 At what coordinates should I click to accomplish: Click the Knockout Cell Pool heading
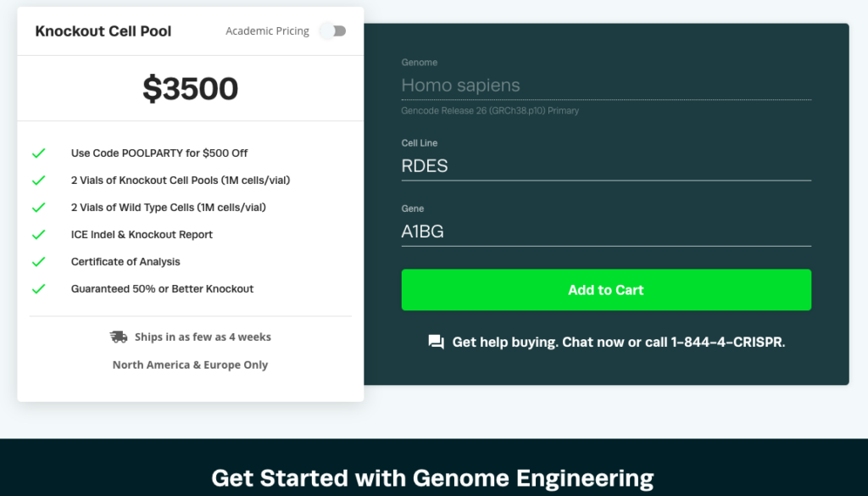click(103, 31)
